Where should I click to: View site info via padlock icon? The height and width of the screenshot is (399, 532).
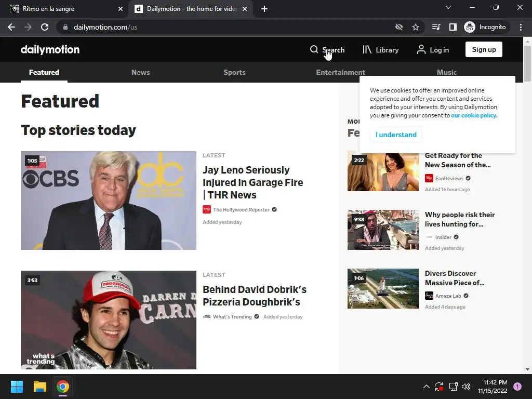(65, 27)
